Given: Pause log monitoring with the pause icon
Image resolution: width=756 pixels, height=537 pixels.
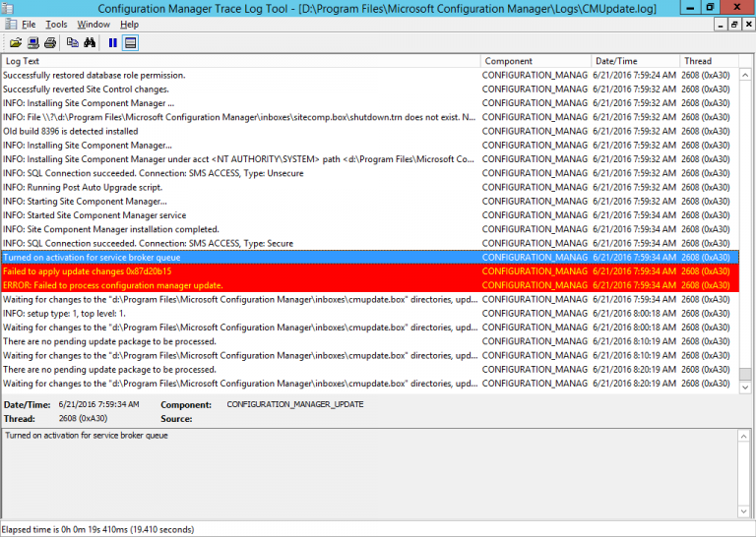Looking at the screenshot, I should (113, 42).
